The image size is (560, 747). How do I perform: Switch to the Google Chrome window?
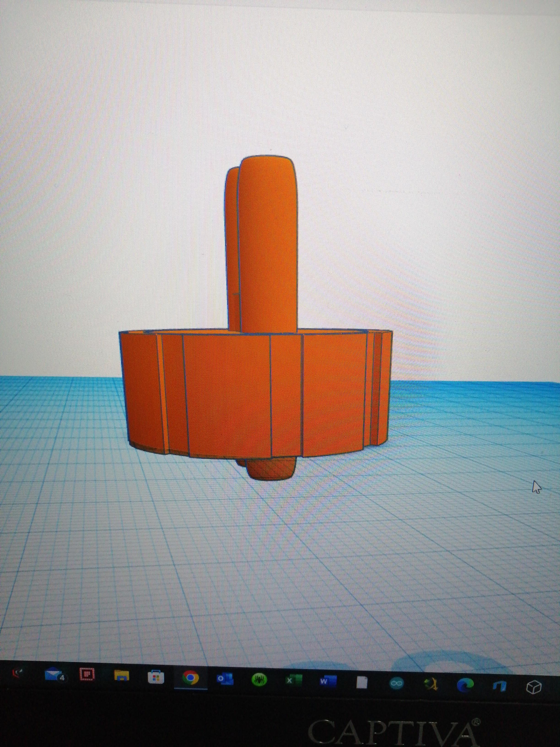(190, 678)
